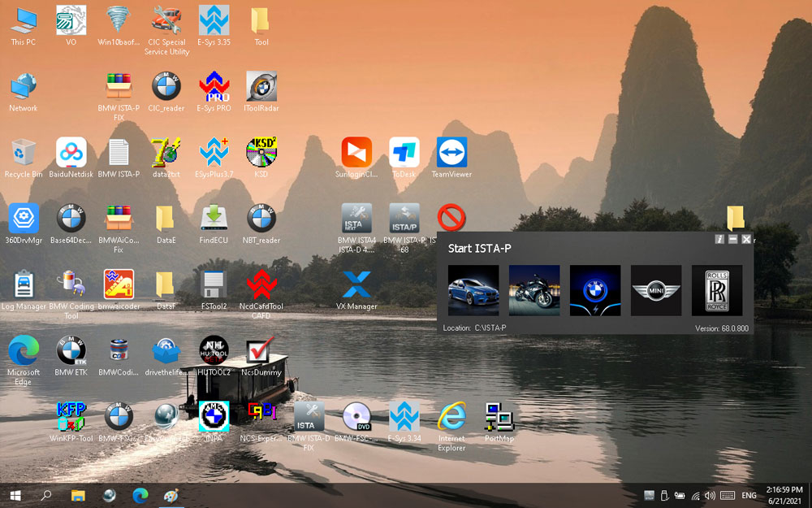Open File Explorer from the taskbar
Image resolution: width=812 pixels, height=508 pixels.
pos(78,495)
